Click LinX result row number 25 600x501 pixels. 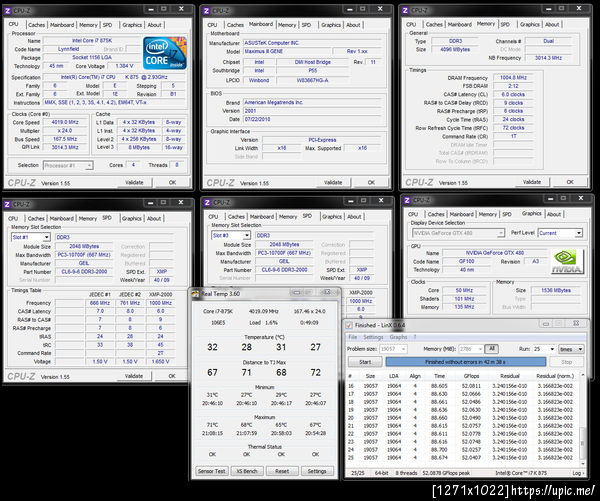pyautogui.click(x=463, y=458)
